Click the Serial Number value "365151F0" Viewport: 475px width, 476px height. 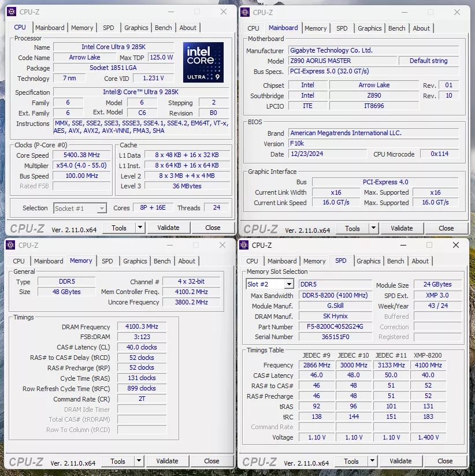[335, 337]
